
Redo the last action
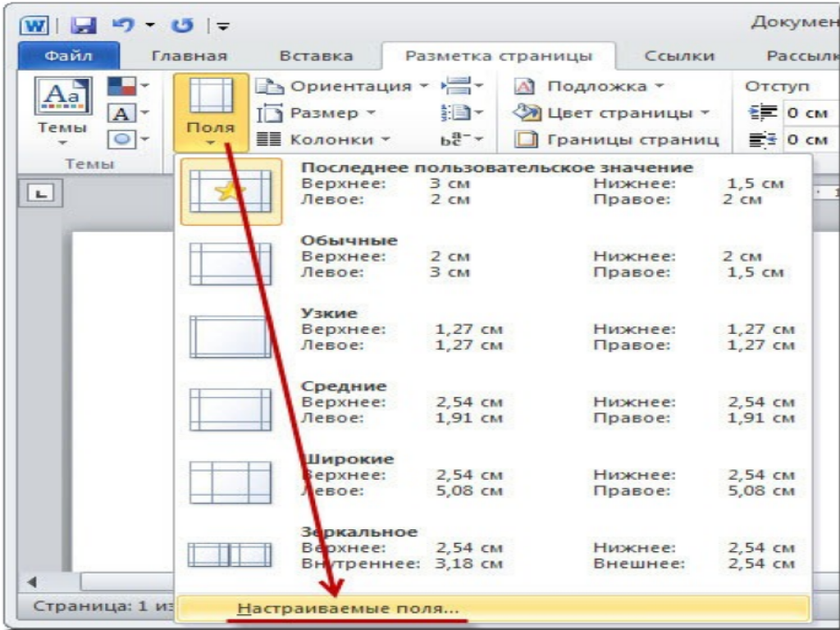click(183, 25)
